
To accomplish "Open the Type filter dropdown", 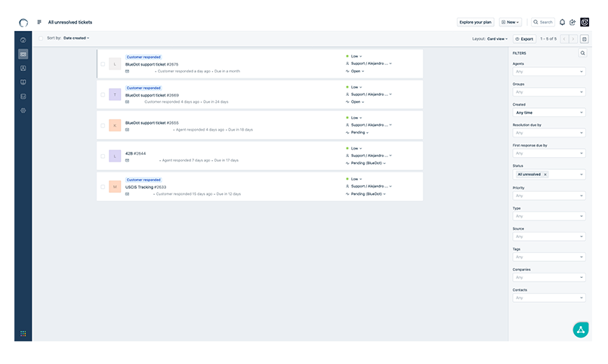I will point(548,216).
